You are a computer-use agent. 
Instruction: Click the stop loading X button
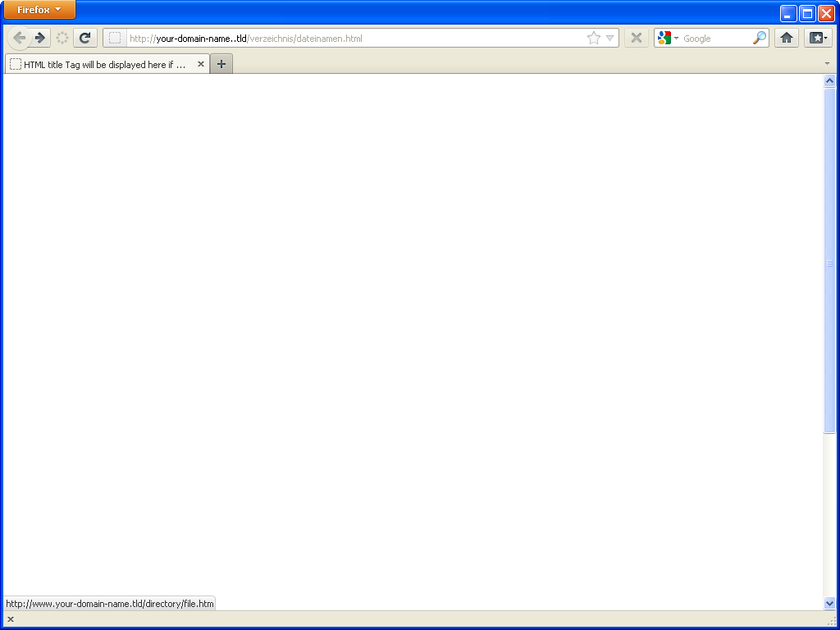(x=636, y=38)
